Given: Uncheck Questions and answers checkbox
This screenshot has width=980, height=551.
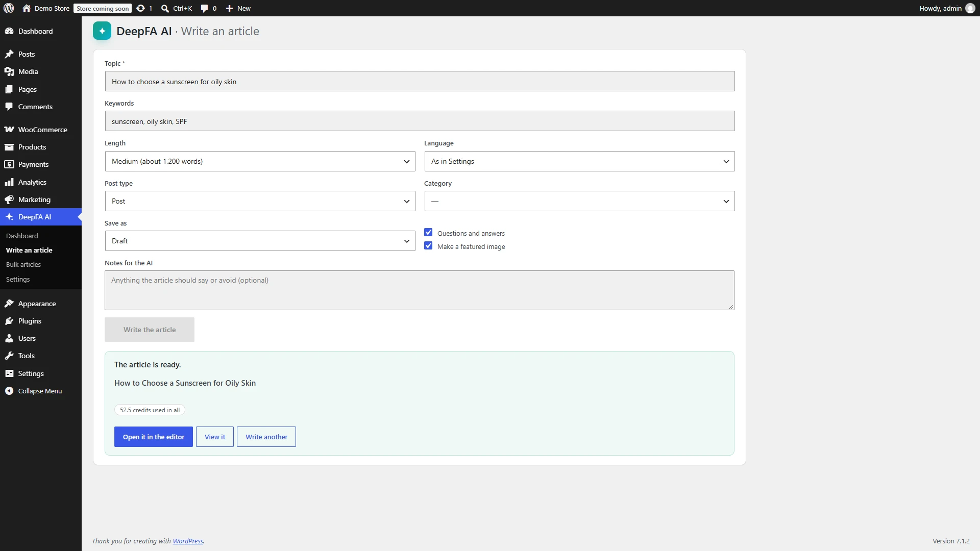Looking at the screenshot, I should point(428,233).
